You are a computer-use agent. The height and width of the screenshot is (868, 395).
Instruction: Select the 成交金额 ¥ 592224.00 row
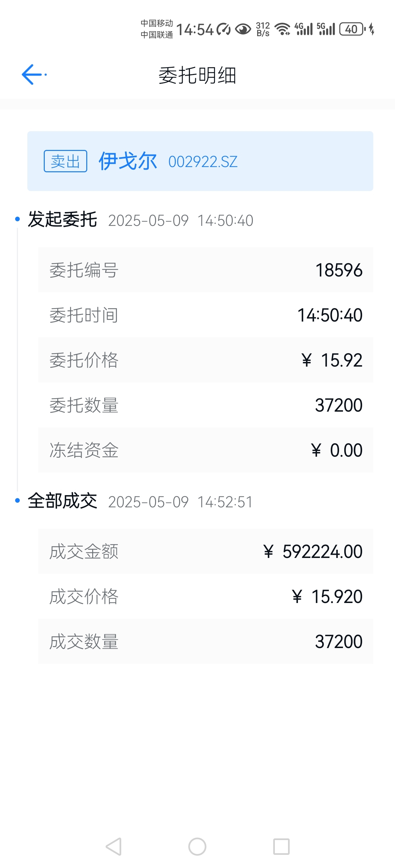205,551
